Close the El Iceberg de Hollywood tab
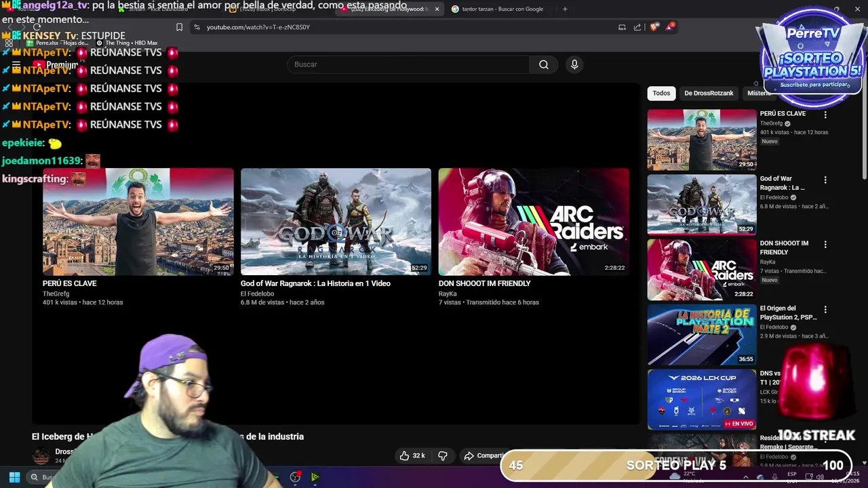The width and height of the screenshot is (868, 488). (x=437, y=9)
